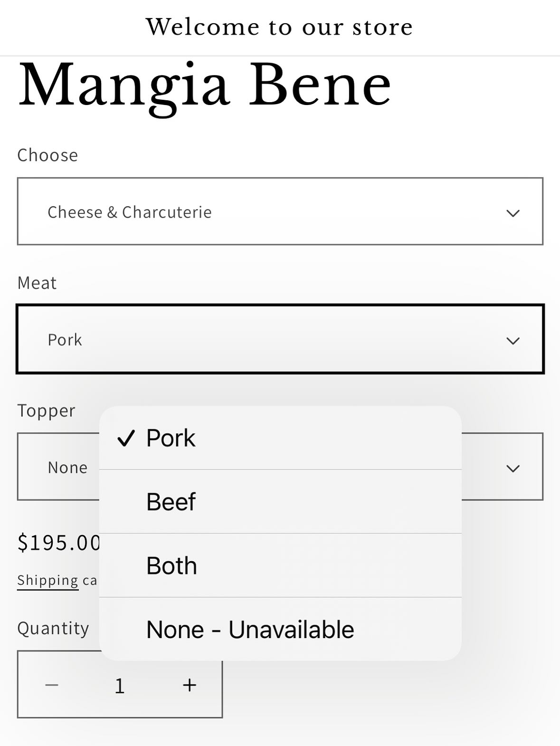Decrease quantity with the minus icon
The height and width of the screenshot is (746, 560).
coord(51,685)
